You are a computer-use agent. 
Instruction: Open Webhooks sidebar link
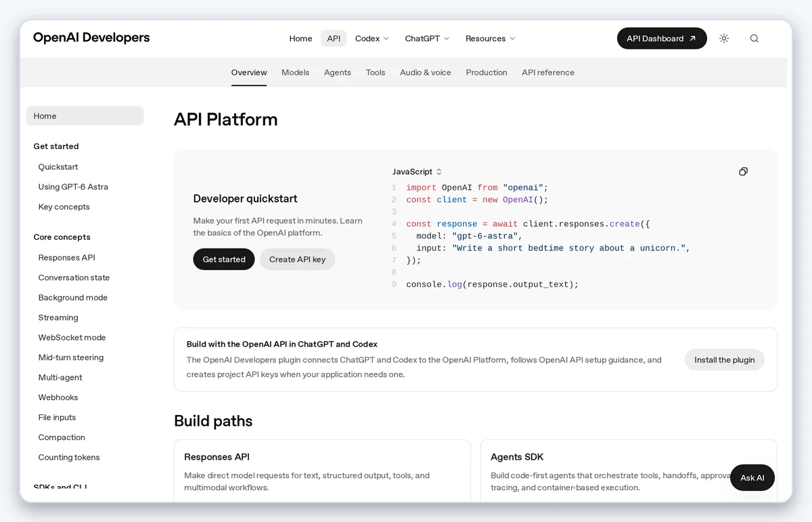pyautogui.click(x=58, y=397)
